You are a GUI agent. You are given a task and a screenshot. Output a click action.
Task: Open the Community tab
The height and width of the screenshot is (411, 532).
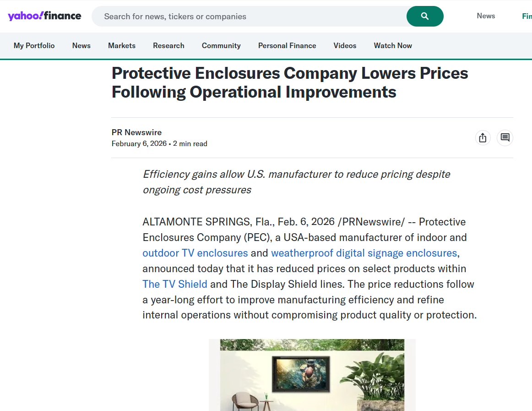click(221, 46)
